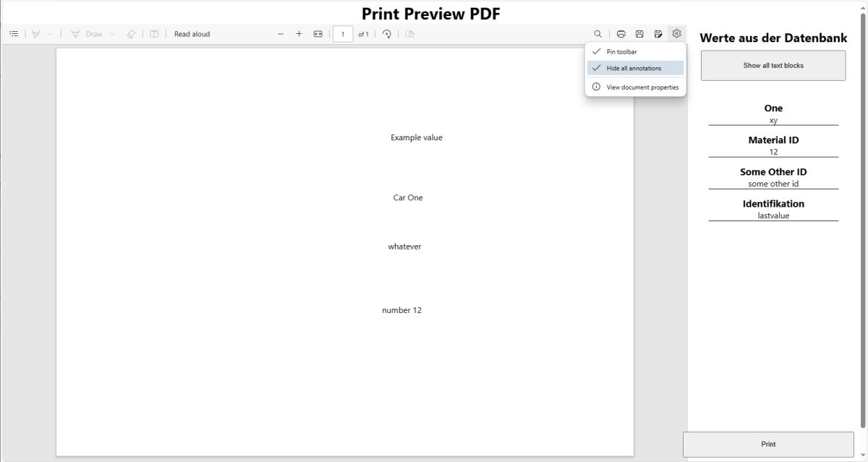
Task: Click the 'Identifikation' label
Action: pos(773,204)
